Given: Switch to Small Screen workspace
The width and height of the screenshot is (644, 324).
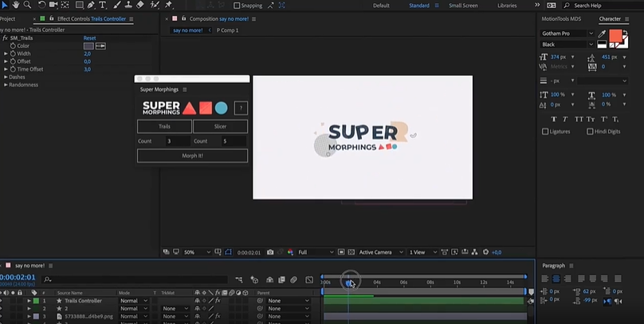Looking at the screenshot, I should [x=463, y=6].
